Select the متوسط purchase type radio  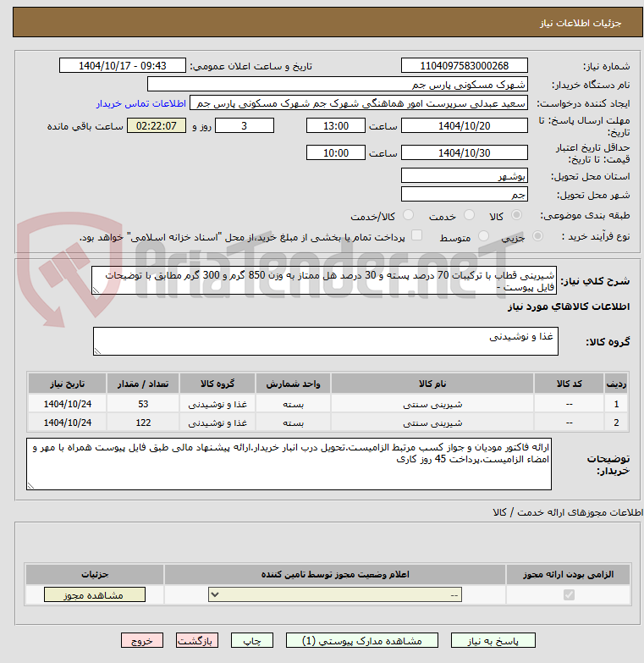point(483,236)
